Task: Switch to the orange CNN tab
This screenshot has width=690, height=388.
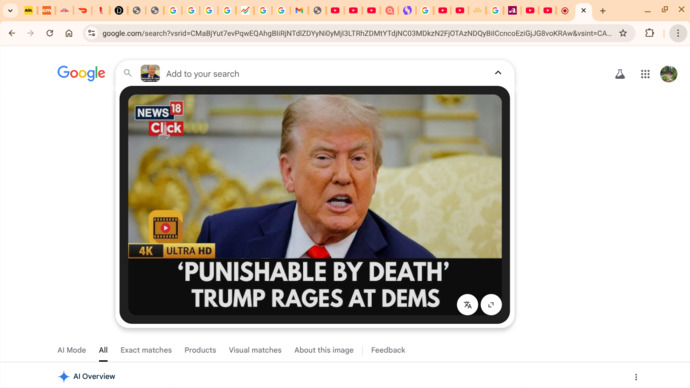Action: click(46, 10)
